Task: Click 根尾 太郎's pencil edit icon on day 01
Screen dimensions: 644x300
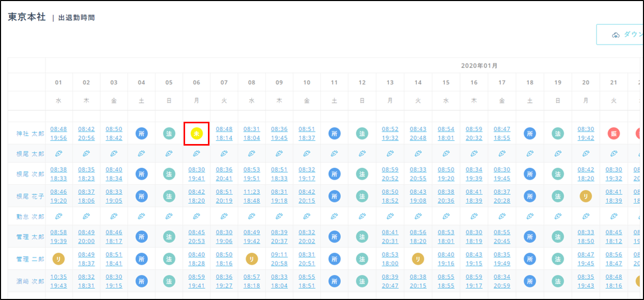Action: (59, 153)
